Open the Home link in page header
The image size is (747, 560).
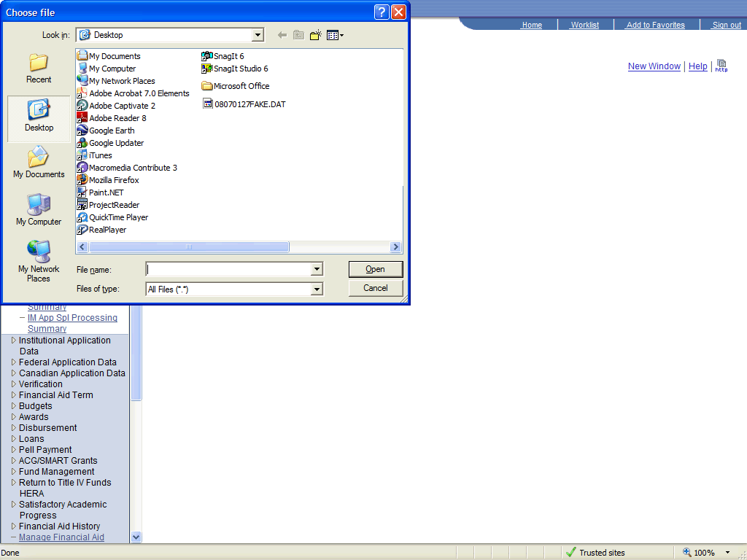point(532,25)
